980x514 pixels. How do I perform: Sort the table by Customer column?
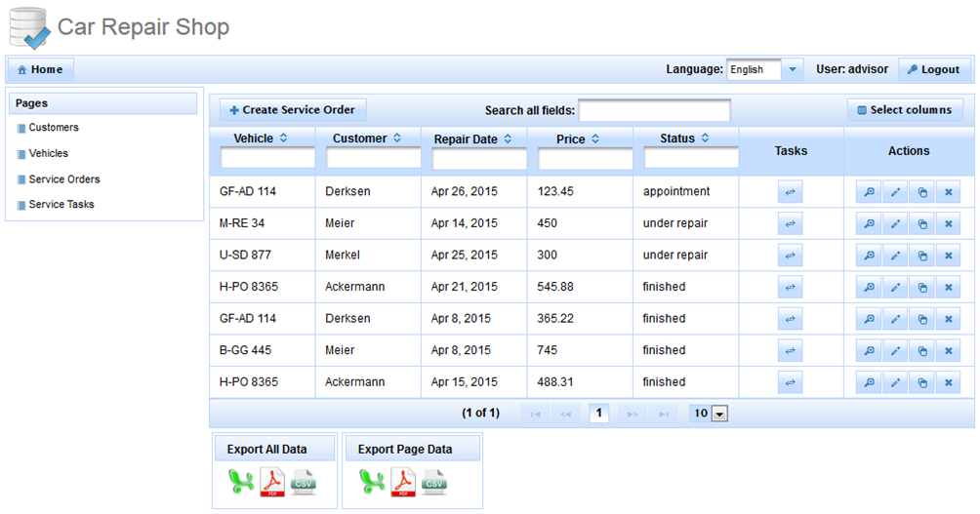click(397, 138)
